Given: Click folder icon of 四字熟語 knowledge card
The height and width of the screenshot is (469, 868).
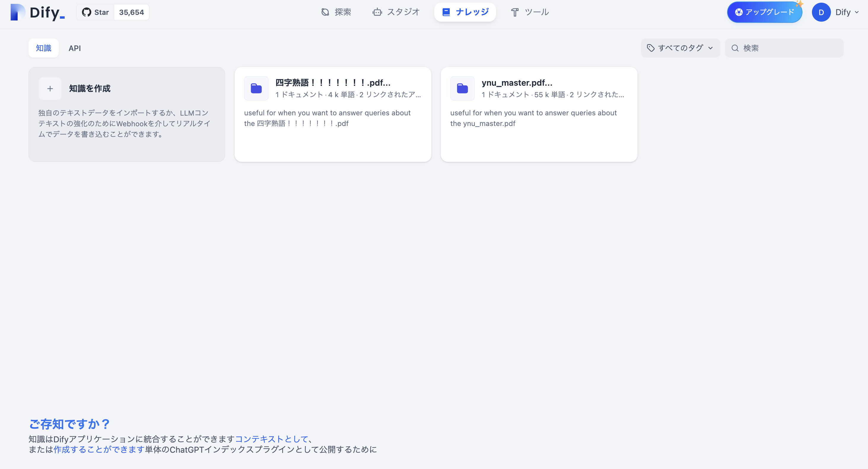Looking at the screenshot, I should [256, 89].
